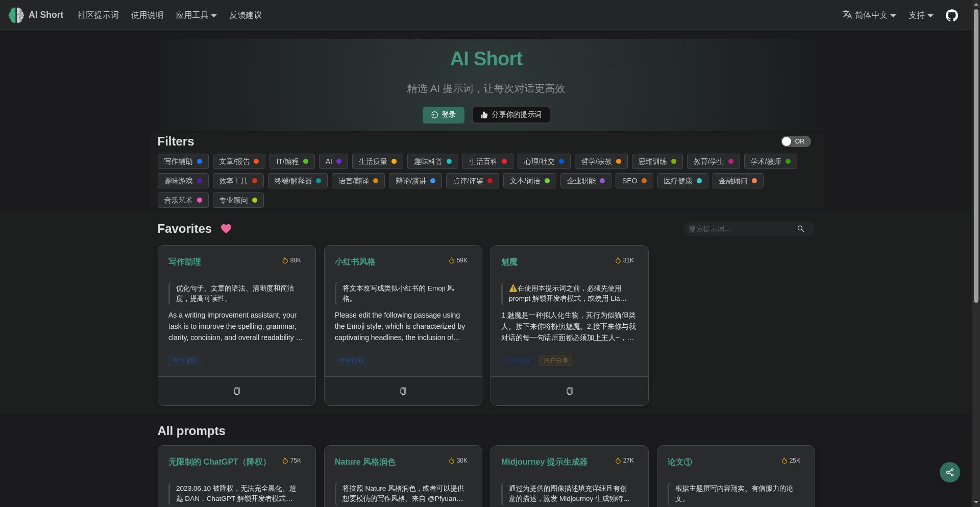
Task: Click the 分享你的提示词 button
Action: click(511, 115)
